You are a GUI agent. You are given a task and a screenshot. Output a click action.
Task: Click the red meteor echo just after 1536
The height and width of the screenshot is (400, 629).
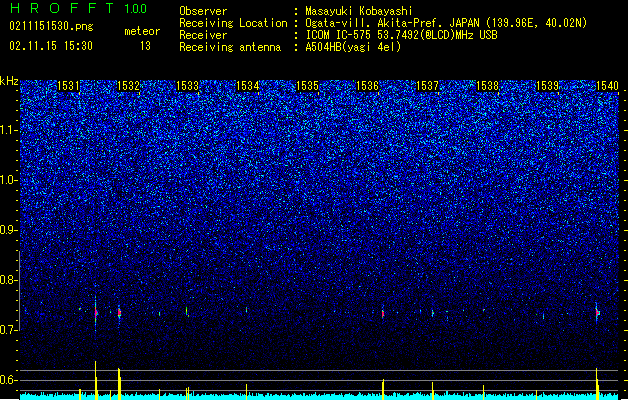383,313
